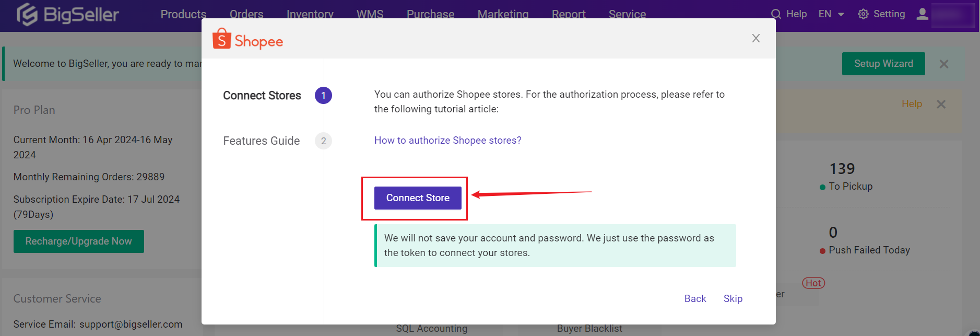The width and height of the screenshot is (980, 336).
Task: Click the Shopee logo in dialog header
Action: [x=247, y=40]
